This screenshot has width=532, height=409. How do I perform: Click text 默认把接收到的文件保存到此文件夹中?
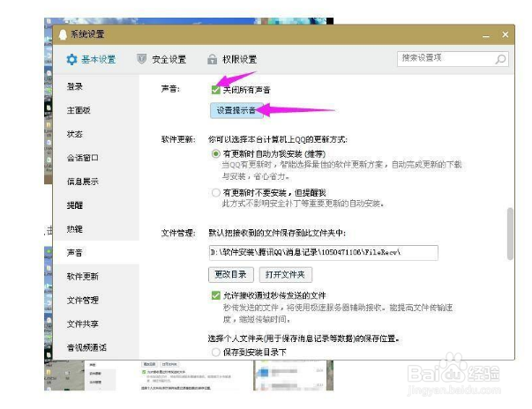click(x=277, y=233)
